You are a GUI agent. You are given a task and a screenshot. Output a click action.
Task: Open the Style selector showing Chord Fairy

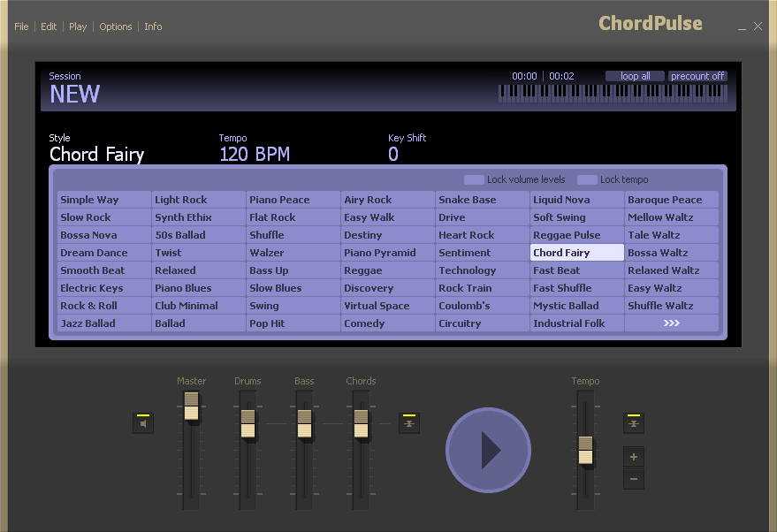coord(96,155)
